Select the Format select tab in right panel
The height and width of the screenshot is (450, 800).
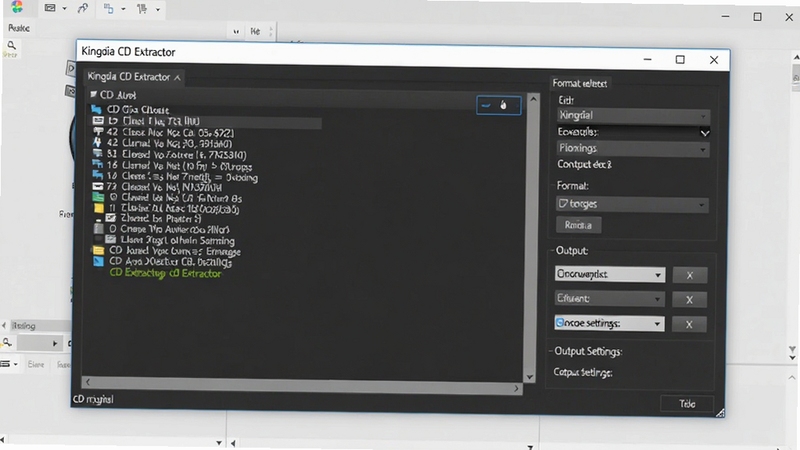click(580, 83)
